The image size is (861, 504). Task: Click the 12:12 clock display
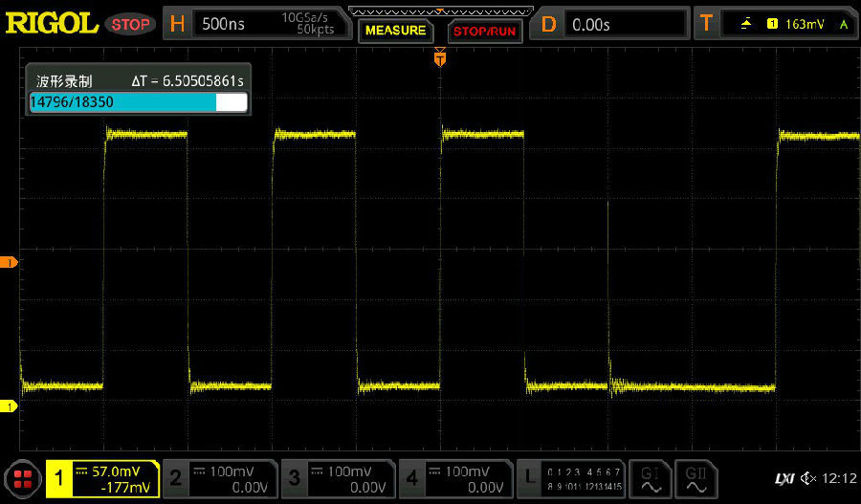tap(839, 479)
